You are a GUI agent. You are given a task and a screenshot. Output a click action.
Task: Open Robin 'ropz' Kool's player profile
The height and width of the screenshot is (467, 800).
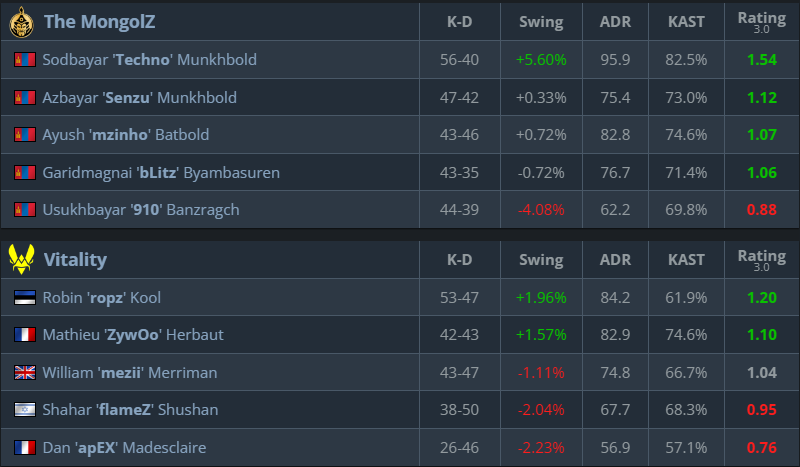point(101,298)
